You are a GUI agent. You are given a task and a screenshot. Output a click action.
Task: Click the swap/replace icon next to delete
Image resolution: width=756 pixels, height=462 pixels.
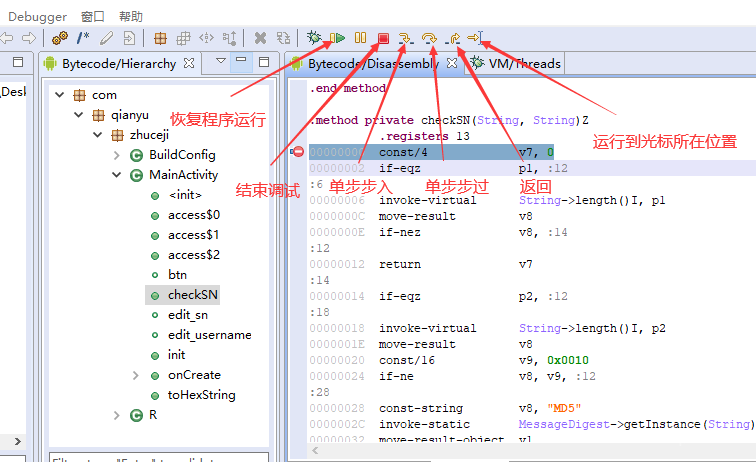[x=284, y=38]
